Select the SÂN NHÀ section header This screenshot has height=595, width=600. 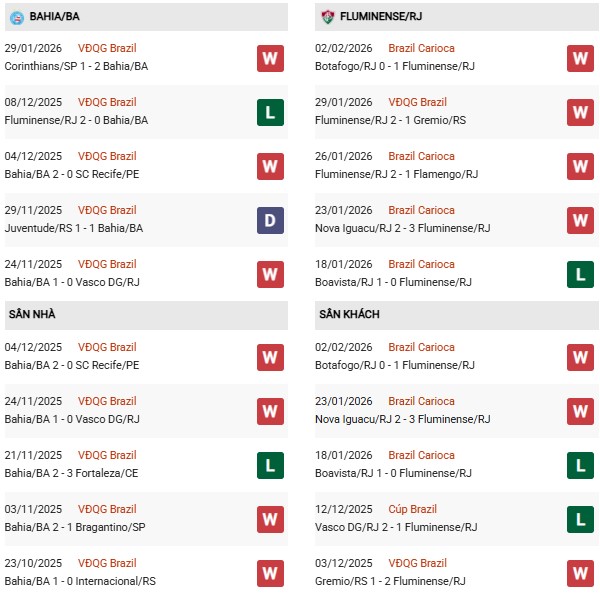32,315
